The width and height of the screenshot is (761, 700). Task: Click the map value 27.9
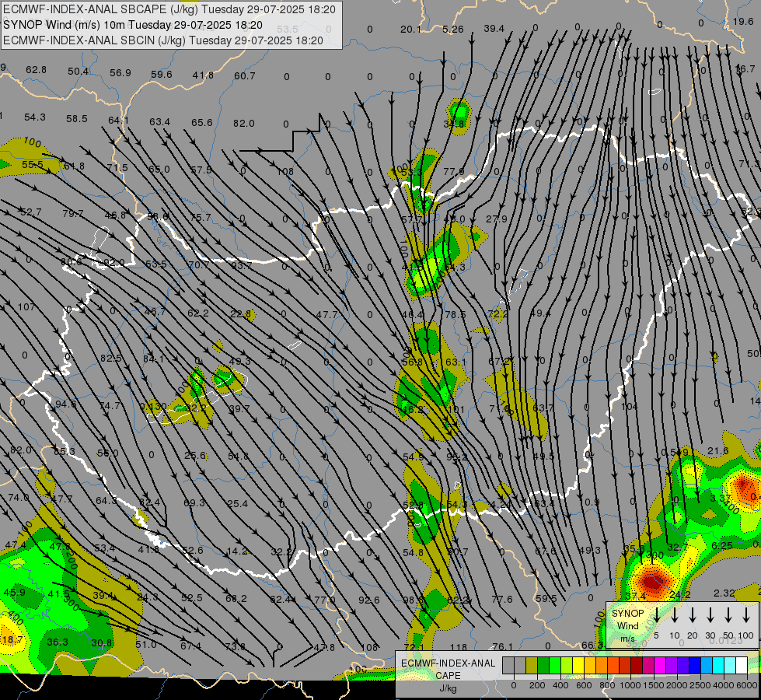click(497, 219)
